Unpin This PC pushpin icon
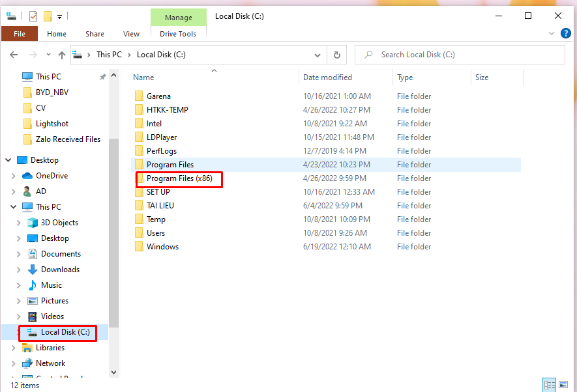The height and width of the screenshot is (392, 577). (102, 77)
